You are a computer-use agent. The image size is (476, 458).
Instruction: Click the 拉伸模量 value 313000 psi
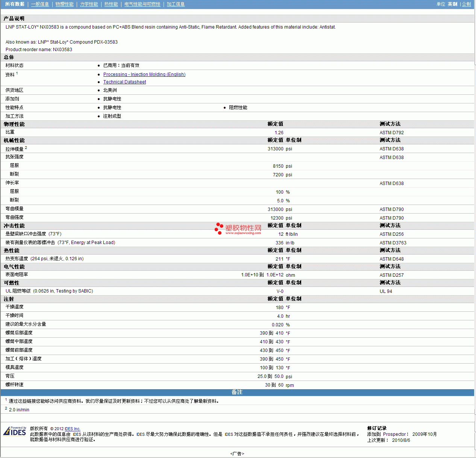[280, 149]
